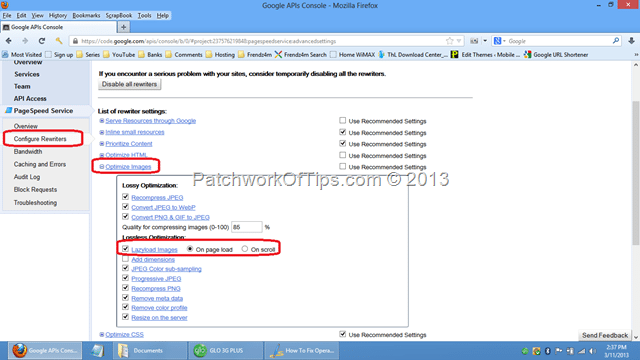Open the Tools menu
The width and height of the screenshot is (640, 360).
click(144, 16)
